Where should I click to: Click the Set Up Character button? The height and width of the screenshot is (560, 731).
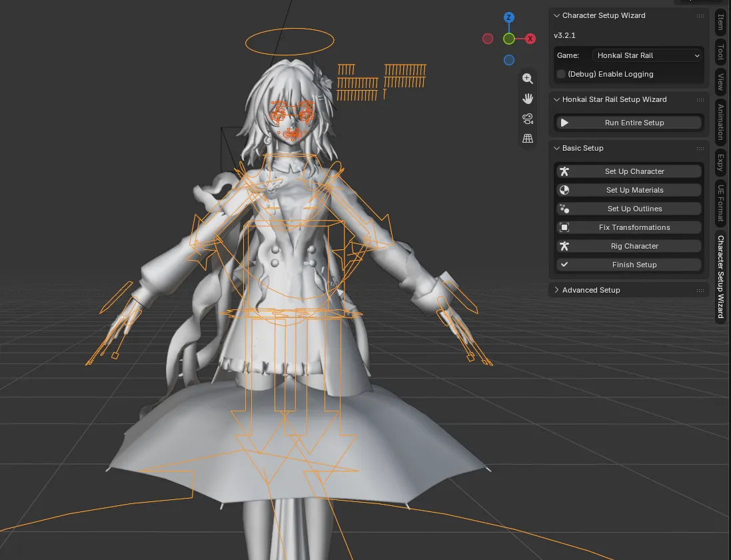[x=628, y=171]
